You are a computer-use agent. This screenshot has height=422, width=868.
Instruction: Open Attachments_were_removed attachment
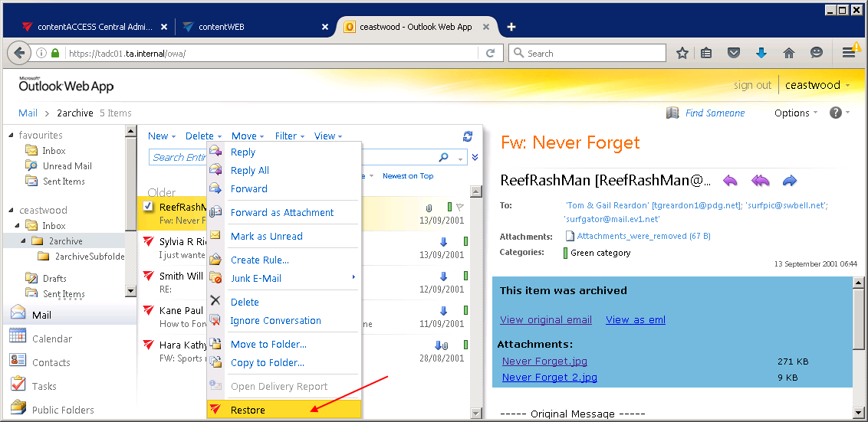tap(638, 236)
